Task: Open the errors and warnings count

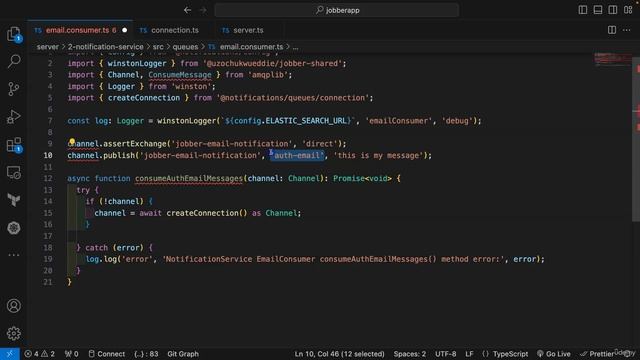Action: click(39, 354)
